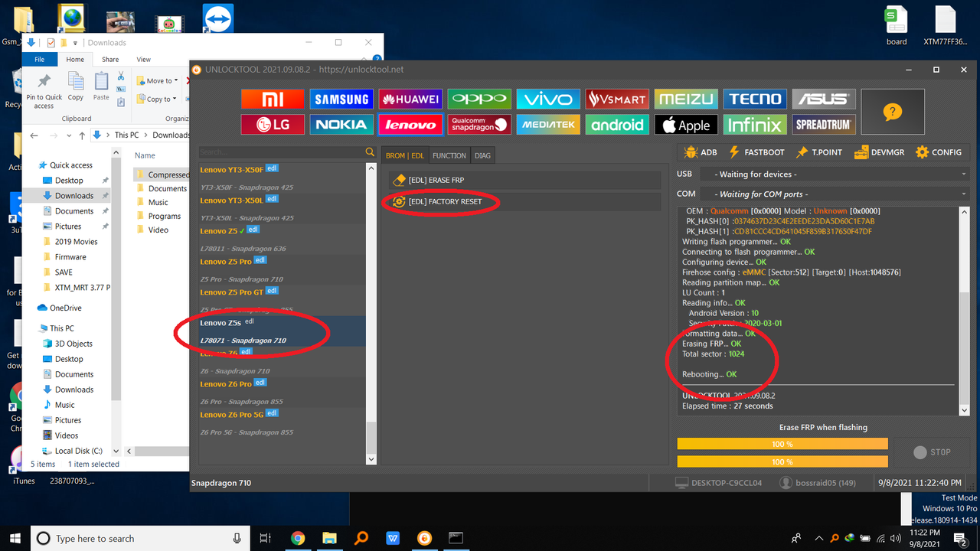Screen dimensions: 980x551
Task: Select the Lenovo brand icon
Action: point(410,125)
